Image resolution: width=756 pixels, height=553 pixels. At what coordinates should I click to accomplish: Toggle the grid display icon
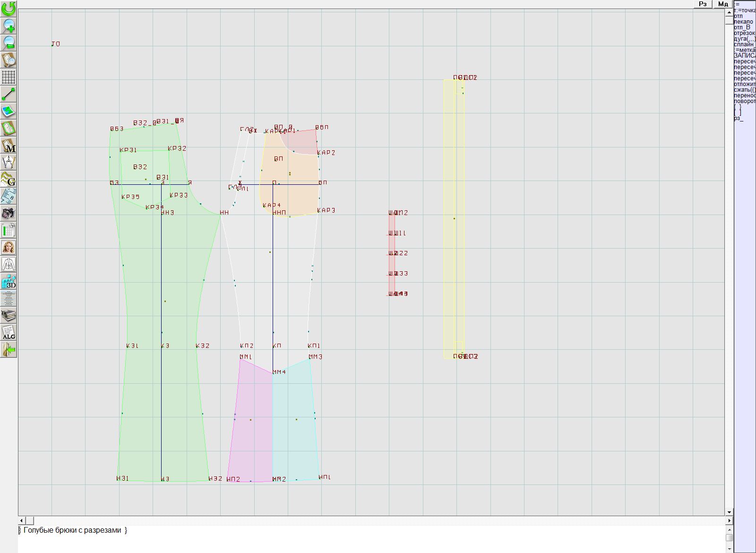[x=9, y=77]
